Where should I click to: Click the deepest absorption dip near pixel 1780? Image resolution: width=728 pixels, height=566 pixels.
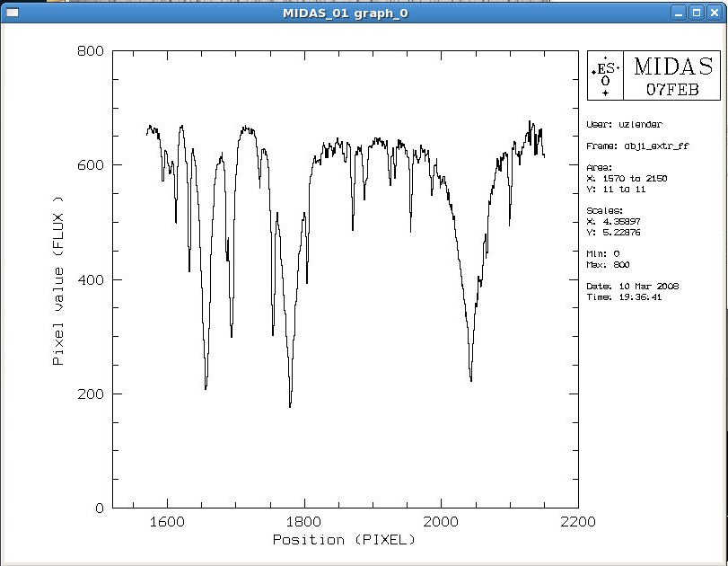pos(290,404)
